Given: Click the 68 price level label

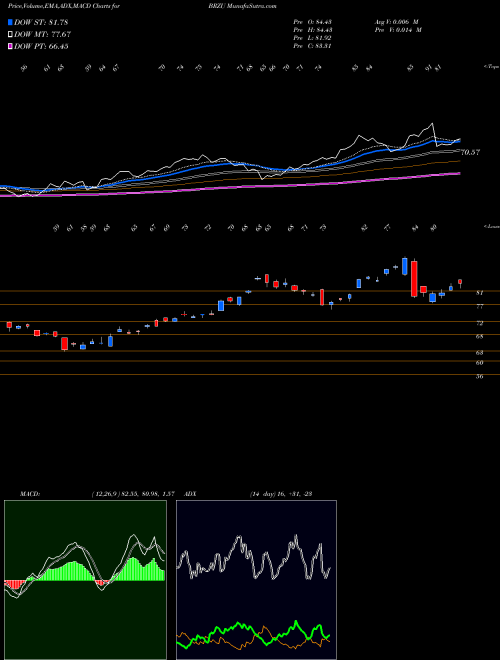Looking at the screenshot, I should pos(479,337).
